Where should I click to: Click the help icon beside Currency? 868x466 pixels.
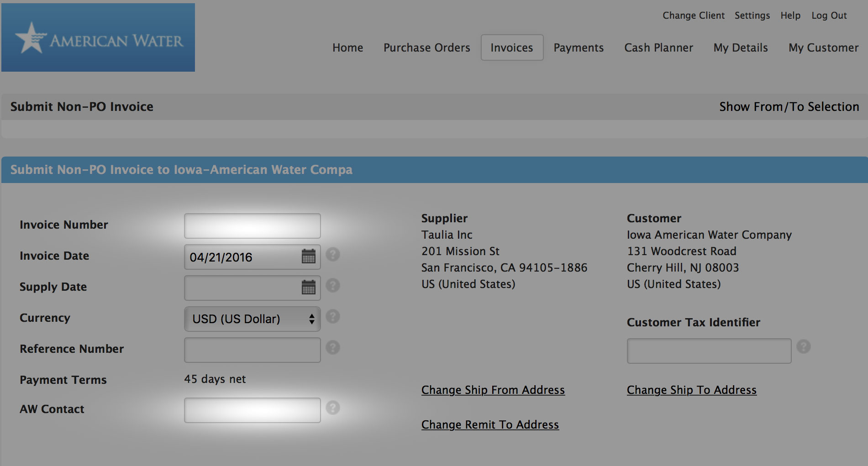(x=333, y=316)
